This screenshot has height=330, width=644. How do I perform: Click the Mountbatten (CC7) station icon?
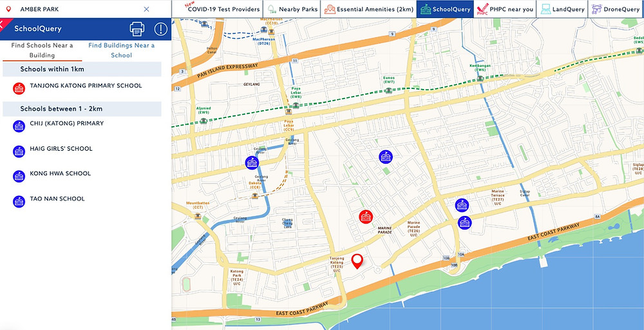tap(198, 217)
